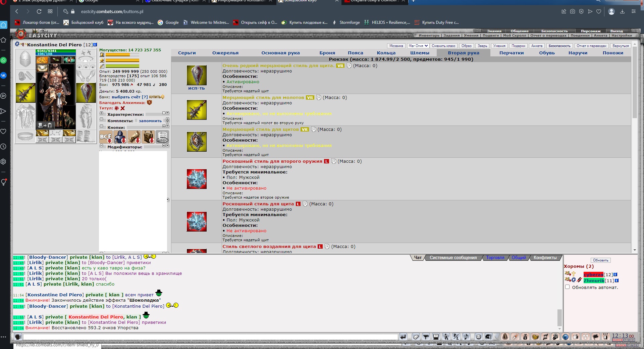Click the star progress bar under Могущество

(x=122, y=60)
